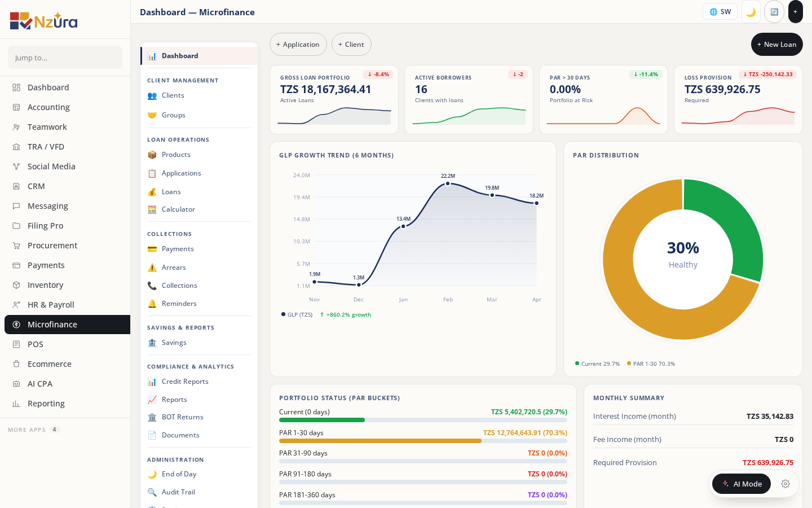Viewport: 812px width, 508px height.
Task: Toggle GLP (TZS) legend entry
Action: 297,315
